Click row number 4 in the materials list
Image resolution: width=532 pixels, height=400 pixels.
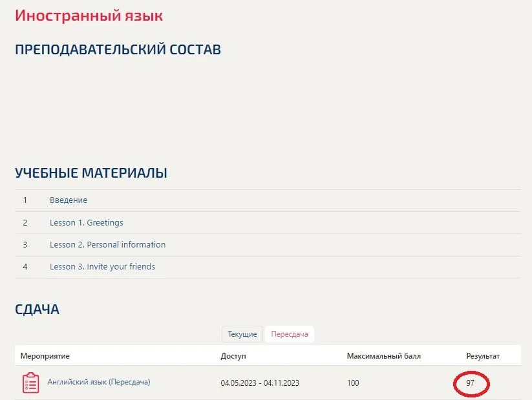pyautogui.click(x=25, y=266)
